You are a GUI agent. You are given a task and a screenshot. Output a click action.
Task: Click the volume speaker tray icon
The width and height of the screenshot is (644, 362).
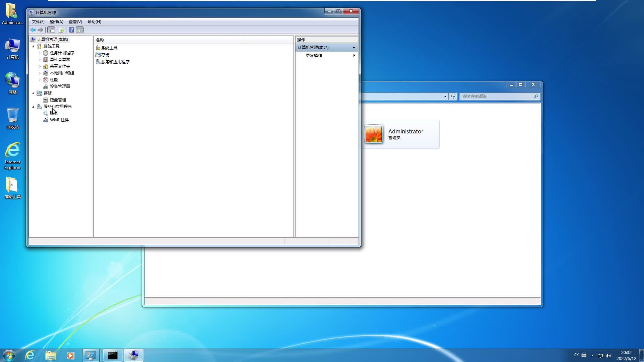click(608, 356)
